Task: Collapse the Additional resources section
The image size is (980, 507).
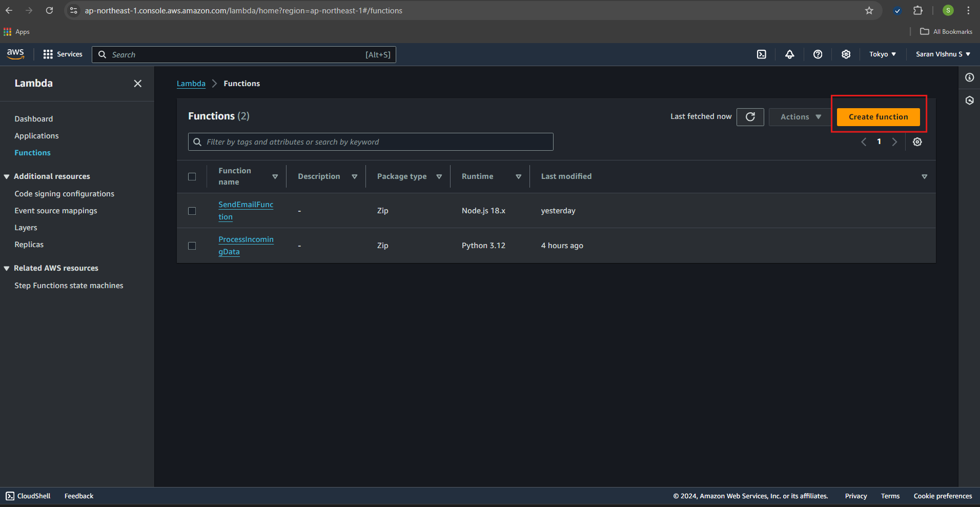Action: tap(7, 176)
